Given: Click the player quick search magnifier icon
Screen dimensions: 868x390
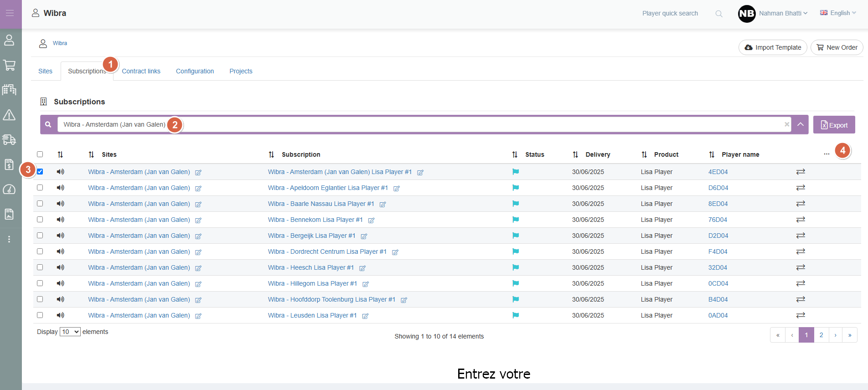Looking at the screenshot, I should click(x=719, y=14).
